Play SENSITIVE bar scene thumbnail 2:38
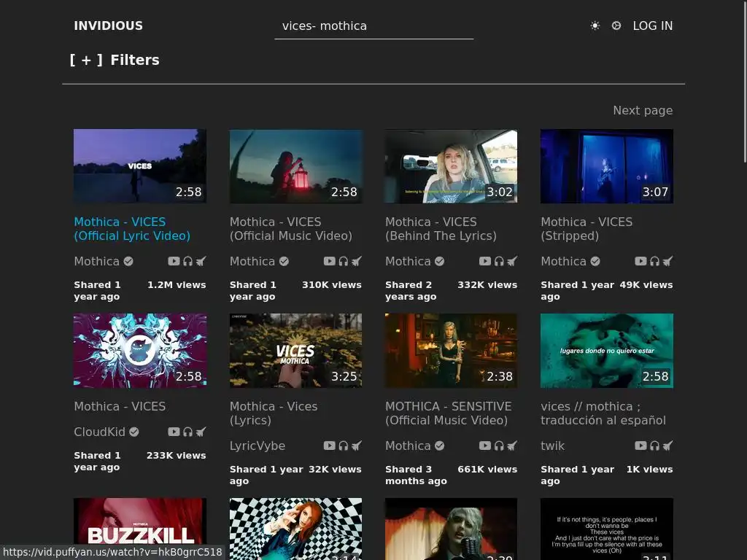Screen dimensions: 747x560 pos(451,351)
